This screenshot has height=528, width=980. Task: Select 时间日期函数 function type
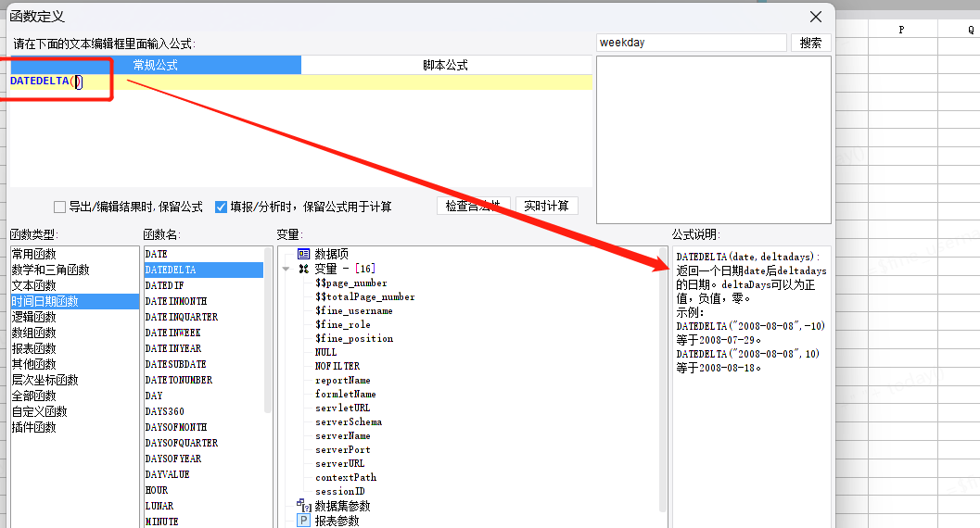[x=74, y=301]
